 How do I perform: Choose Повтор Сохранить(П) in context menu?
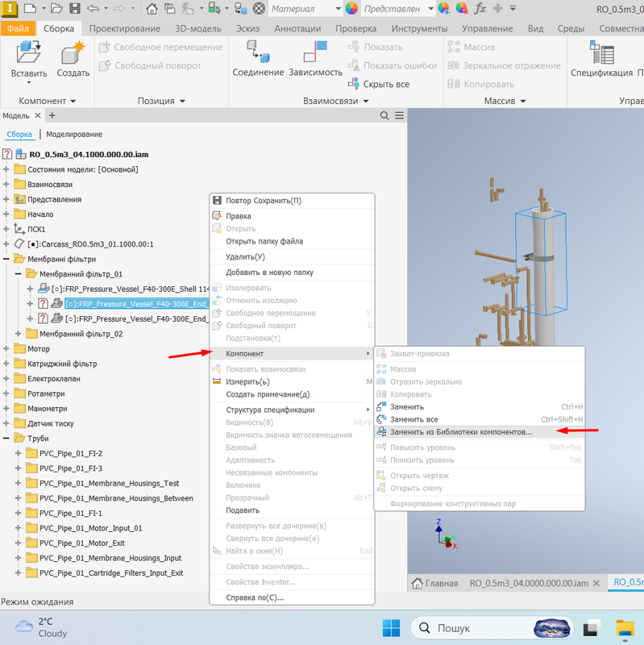(292, 200)
